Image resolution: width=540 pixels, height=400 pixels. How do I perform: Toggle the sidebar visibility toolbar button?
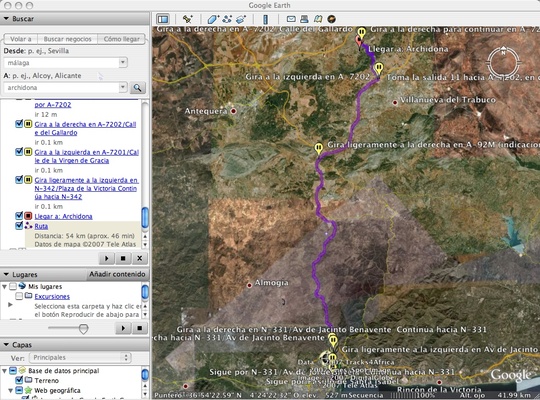pos(163,19)
